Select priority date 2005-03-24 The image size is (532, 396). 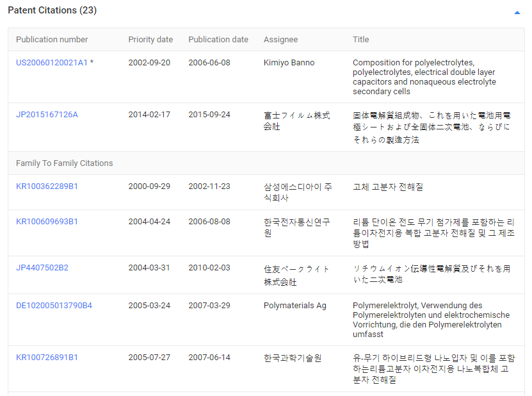pos(149,305)
